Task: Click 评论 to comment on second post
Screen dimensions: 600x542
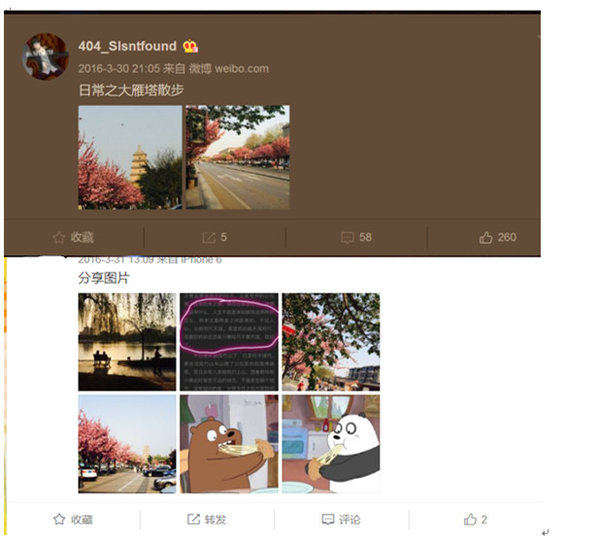Action: 341,519
